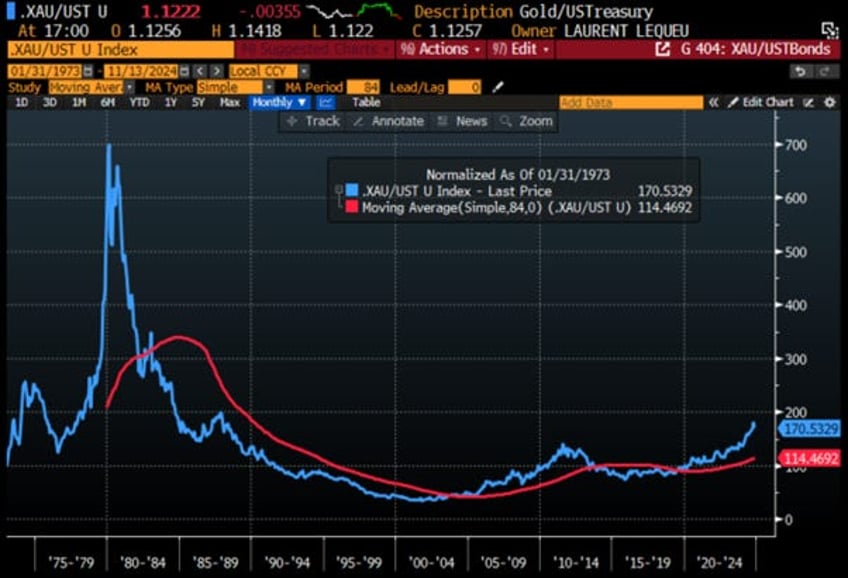The width and height of the screenshot is (848, 578).
Task: Open the Actions menu
Action: (x=440, y=49)
